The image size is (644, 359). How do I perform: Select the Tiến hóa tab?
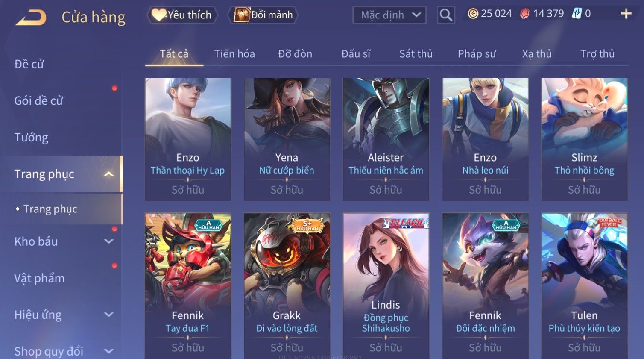pyautogui.click(x=234, y=54)
